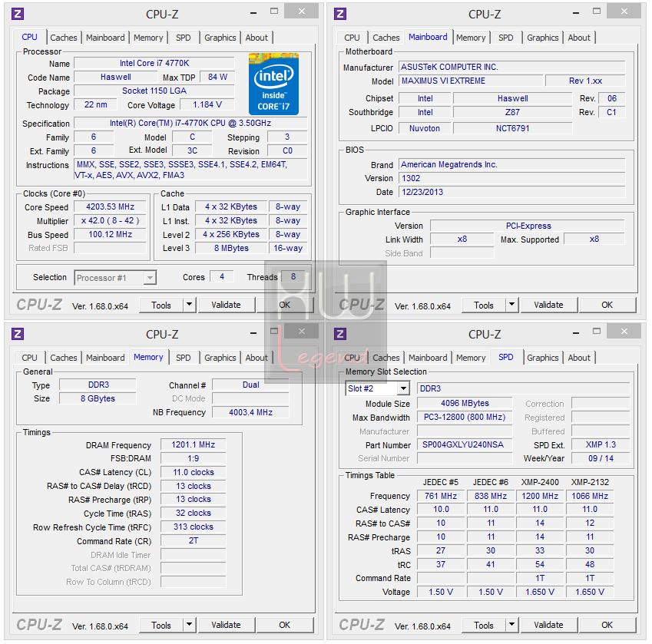Open Mainboard tab in top-left CPU window
Image resolution: width=652 pixels, height=644 pixels.
pos(105,38)
